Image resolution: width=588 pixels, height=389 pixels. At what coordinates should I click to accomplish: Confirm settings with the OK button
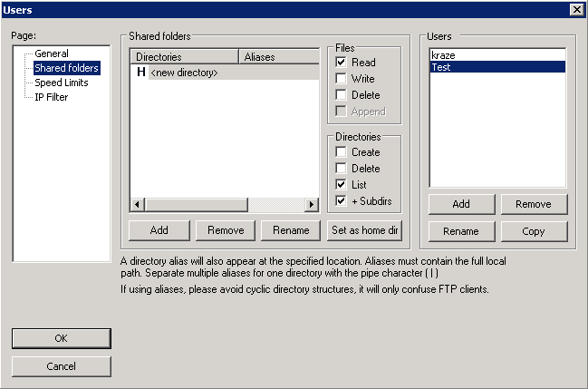click(x=62, y=338)
